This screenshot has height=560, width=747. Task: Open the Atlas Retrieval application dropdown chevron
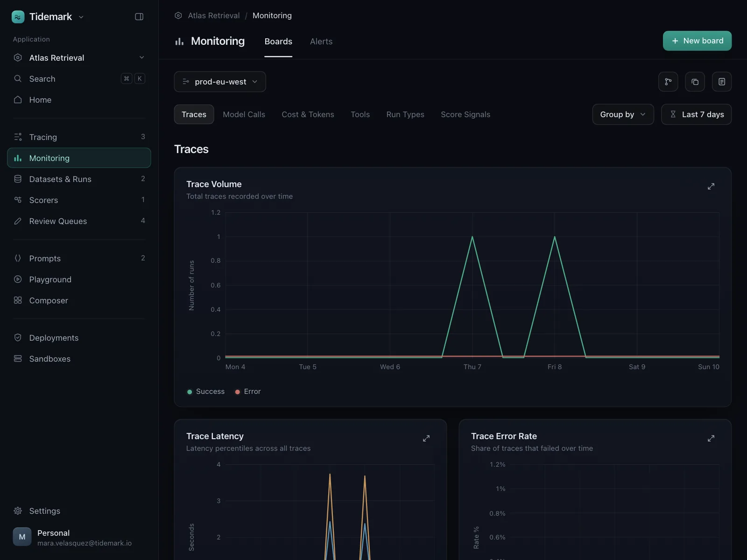pos(142,57)
